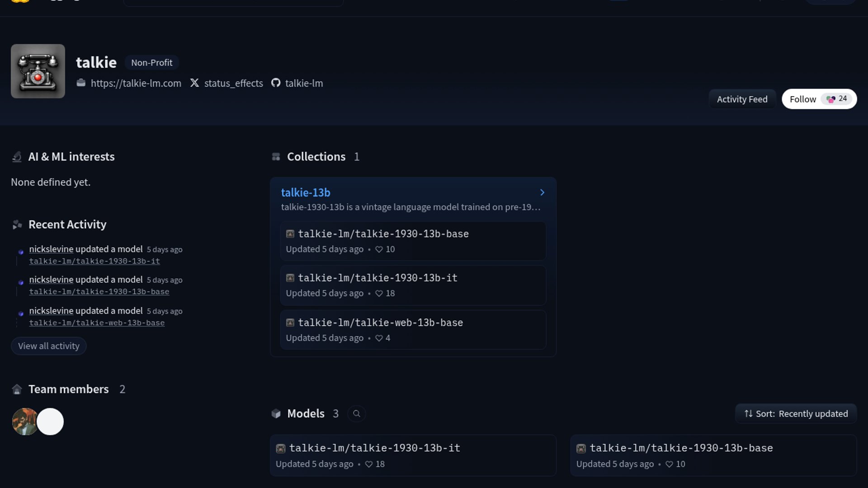The height and width of the screenshot is (488, 868).
Task: Click View all activity
Action: point(49,346)
